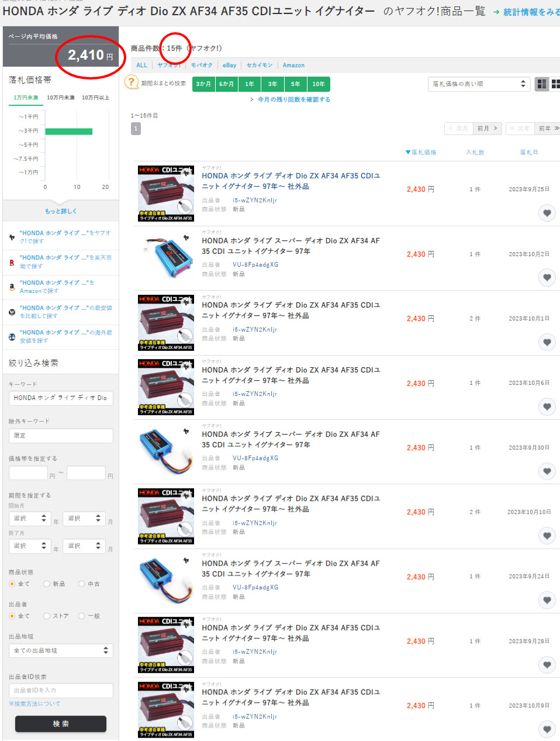Click the 出品者ID入力 input field
This screenshot has width=560, height=741.
pos(61,690)
